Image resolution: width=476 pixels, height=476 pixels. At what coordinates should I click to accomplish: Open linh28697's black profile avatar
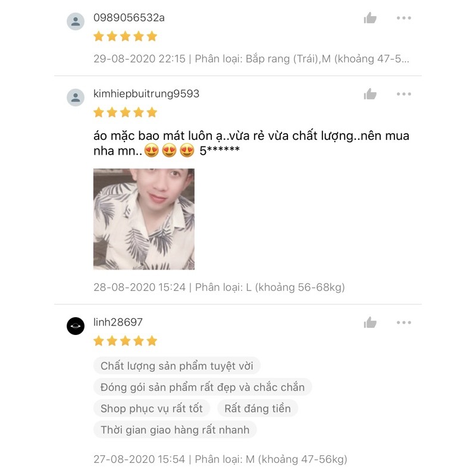(76, 326)
